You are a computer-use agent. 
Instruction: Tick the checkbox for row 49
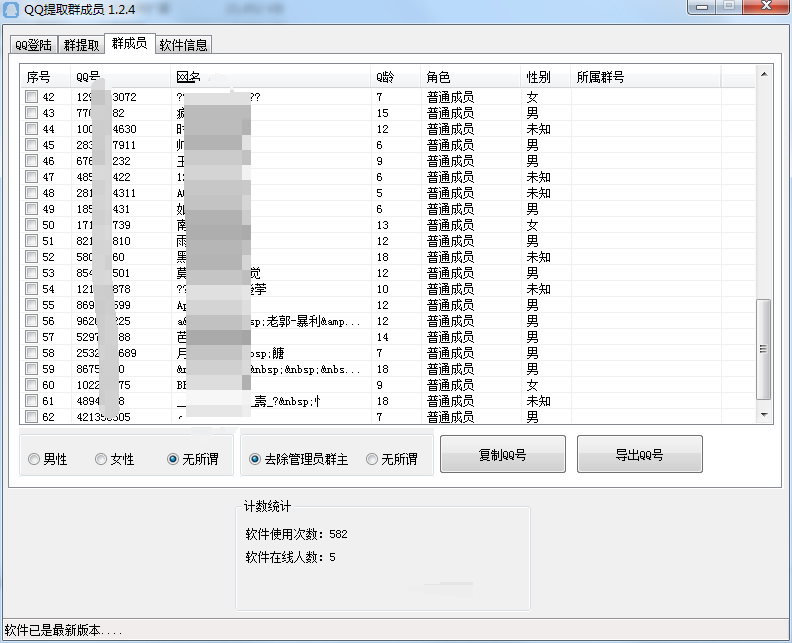tap(31, 209)
